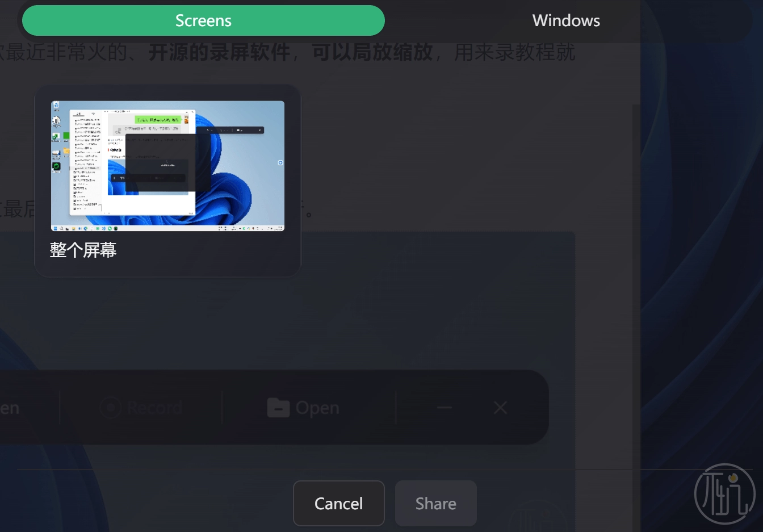Click the blue round icon on the thumbnail's right edge
The height and width of the screenshot is (532, 763).
point(280,163)
